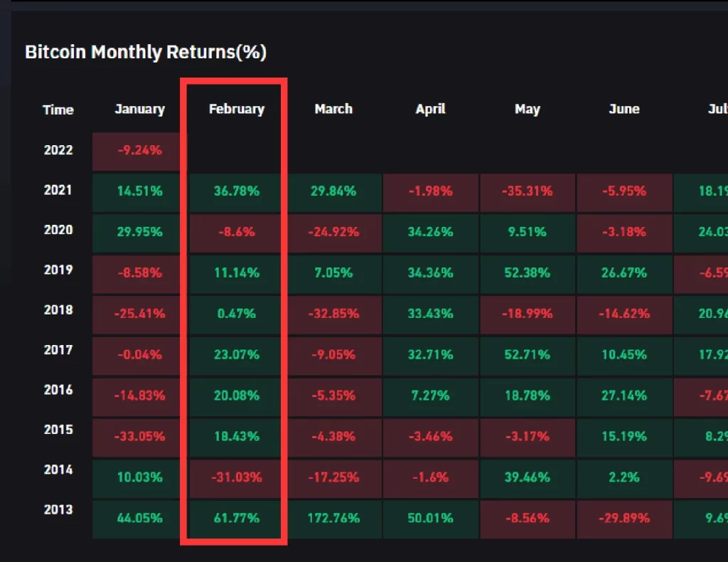Image resolution: width=728 pixels, height=562 pixels.
Task: Click the 2022 January -9.24% cell
Action: pyautogui.click(x=140, y=152)
